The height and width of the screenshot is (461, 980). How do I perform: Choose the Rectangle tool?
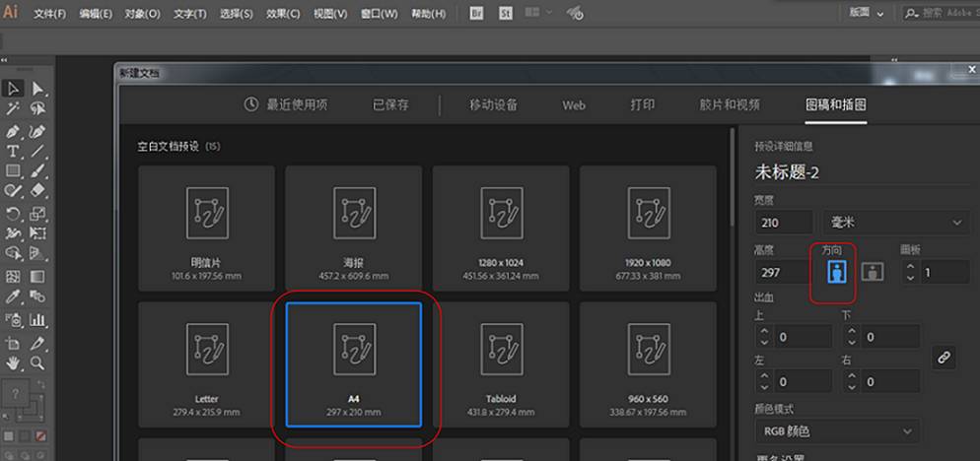click(13, 170)
